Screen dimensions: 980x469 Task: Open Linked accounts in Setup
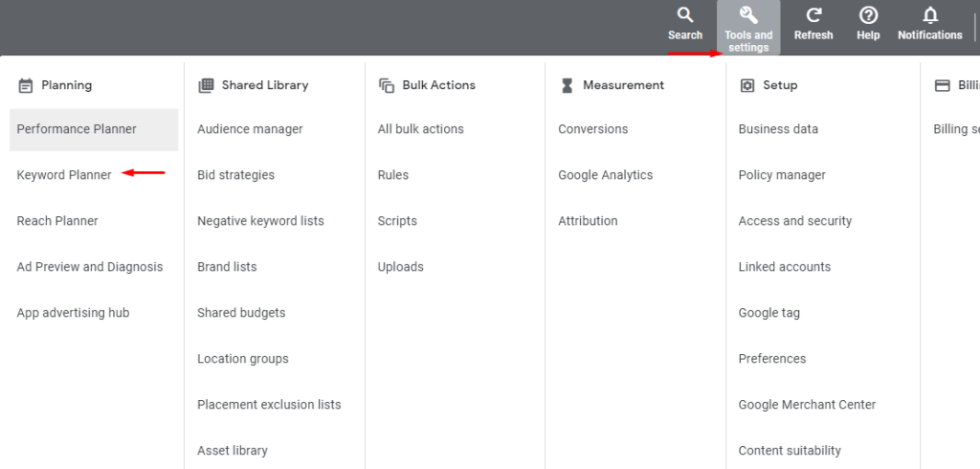pyautogui.click(x=785, y=267)
